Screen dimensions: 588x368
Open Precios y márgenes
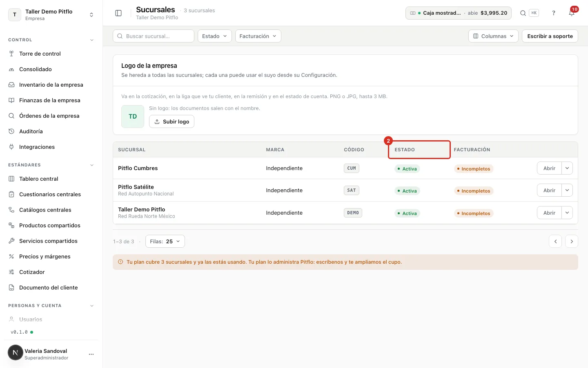pos(51,256)
